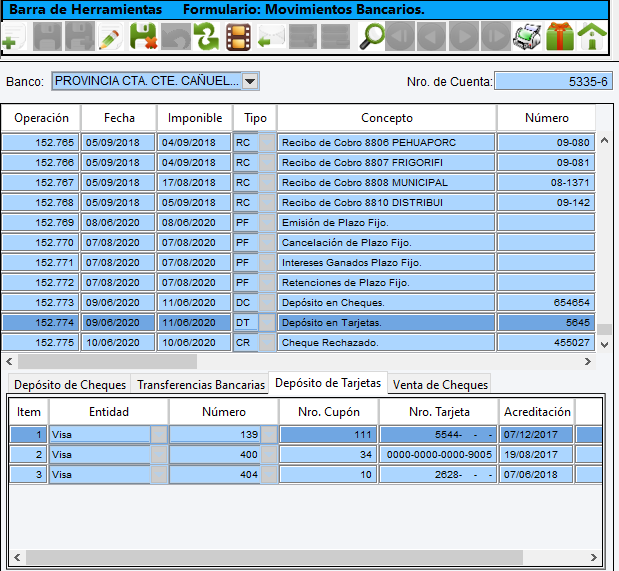This screenshot has width=619, height=571.
Task: Switch to Depósito de Cheques tab
Action: (70, 384)
